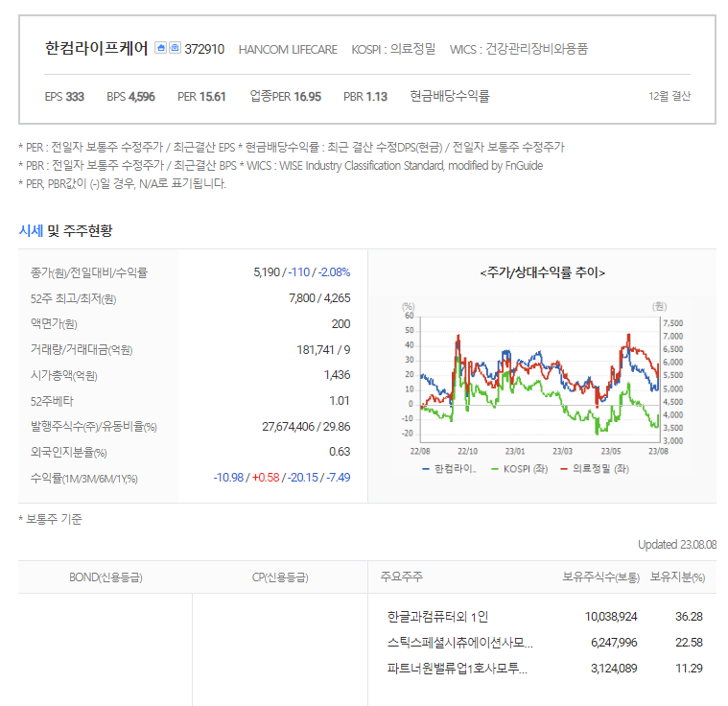The image size is (728, 706).
Task: Click the 액면가 value 200
Action: [x=341, y=323]
